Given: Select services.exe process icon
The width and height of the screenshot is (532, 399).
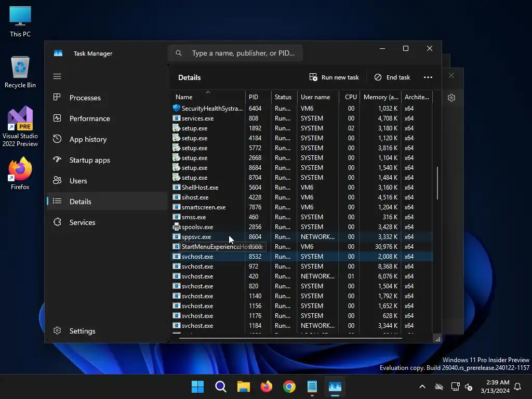Looking at the screenshot, I should 177,118.
